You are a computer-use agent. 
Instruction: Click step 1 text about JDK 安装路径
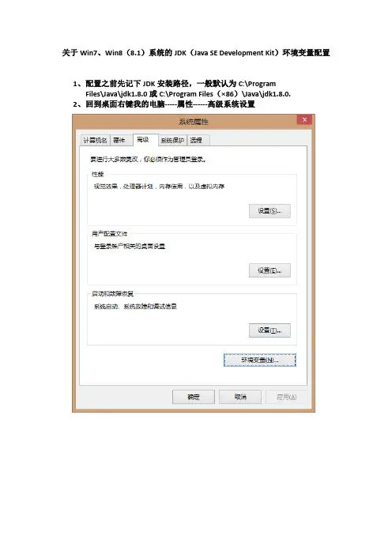tap(182, 89)
